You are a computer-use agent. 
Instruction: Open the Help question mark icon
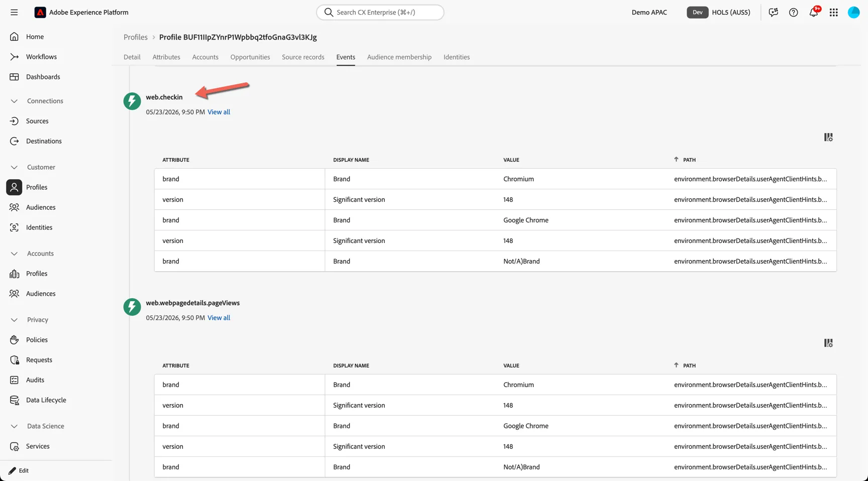(x=793, y=12)
